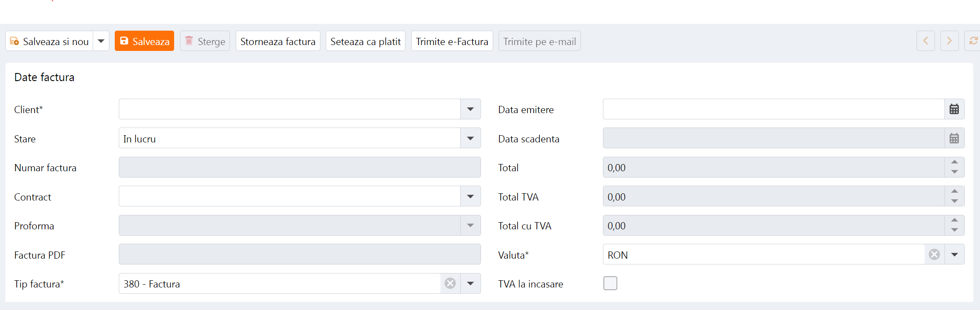Click Trimite e-Factura
Viewport: 980px width, 310px height.
pyautogui.click(x=452, y=41)
